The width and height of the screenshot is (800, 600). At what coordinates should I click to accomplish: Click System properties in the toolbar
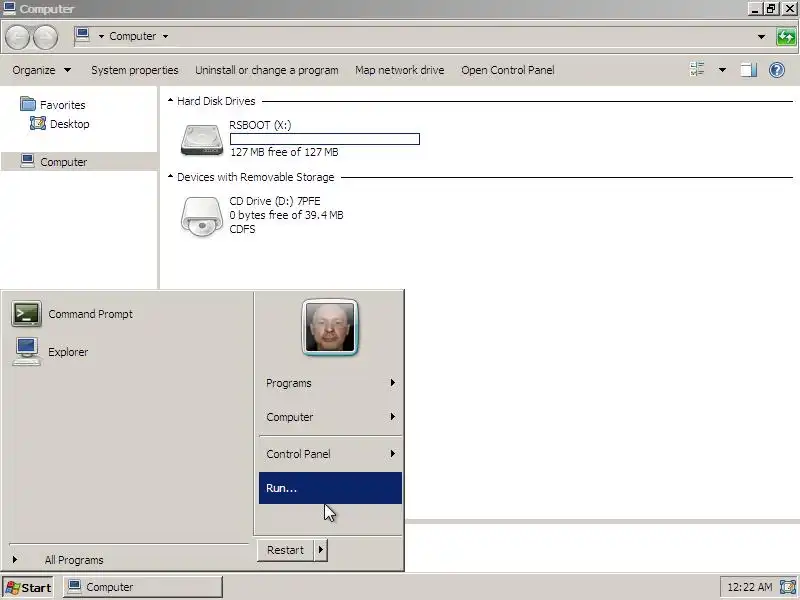pyautogui.click(x=135, y=70)
